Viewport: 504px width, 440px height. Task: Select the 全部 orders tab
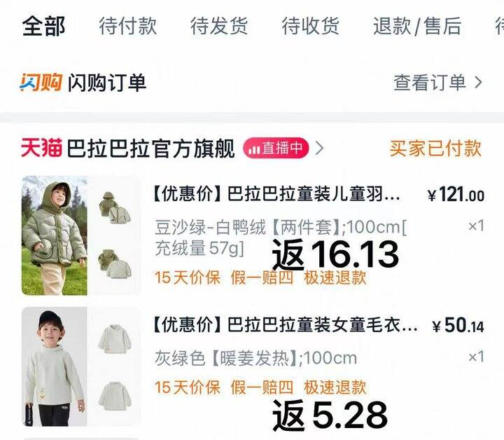click(43, 26)
